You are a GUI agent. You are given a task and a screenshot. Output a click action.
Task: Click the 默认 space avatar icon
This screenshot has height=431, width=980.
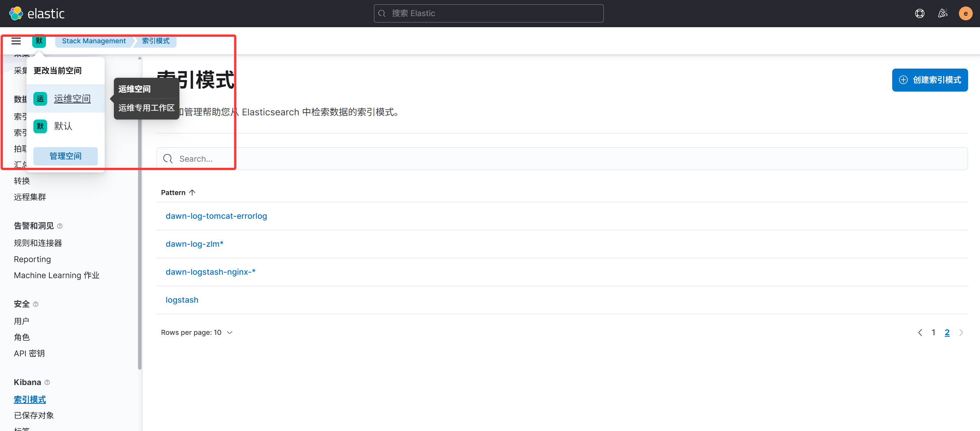40,126
